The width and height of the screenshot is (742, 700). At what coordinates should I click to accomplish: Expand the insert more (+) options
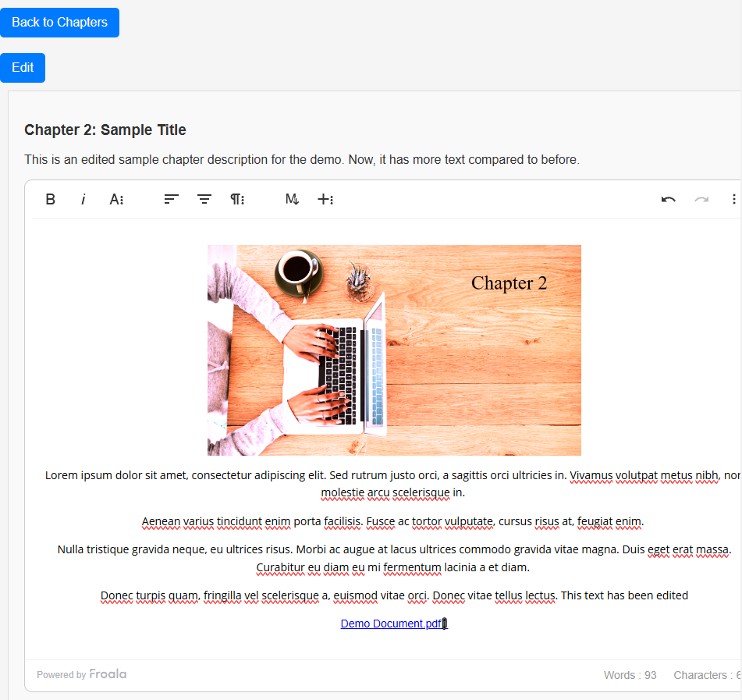pyautogui.click(x=325, y=200)
